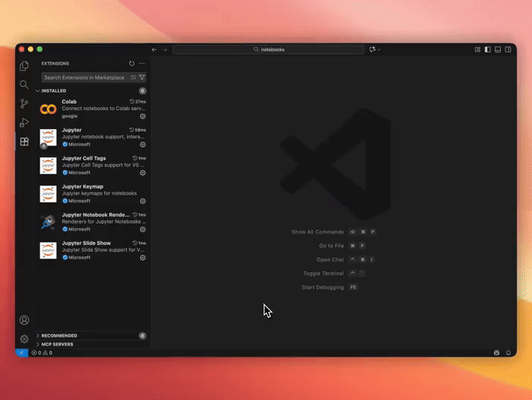
Task: Open the Customize Layout icon
Action: pyautogui.click(x=477, y=49)
